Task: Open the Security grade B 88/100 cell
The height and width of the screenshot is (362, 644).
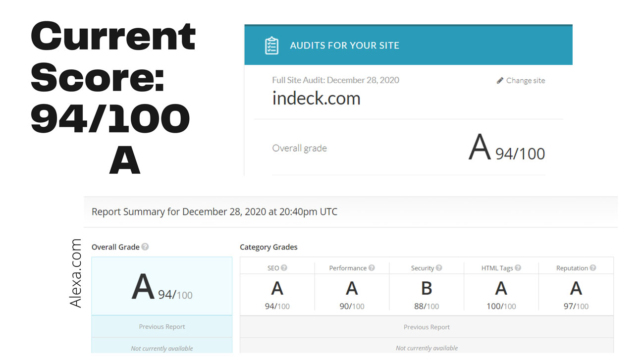Action: (427, 295)
